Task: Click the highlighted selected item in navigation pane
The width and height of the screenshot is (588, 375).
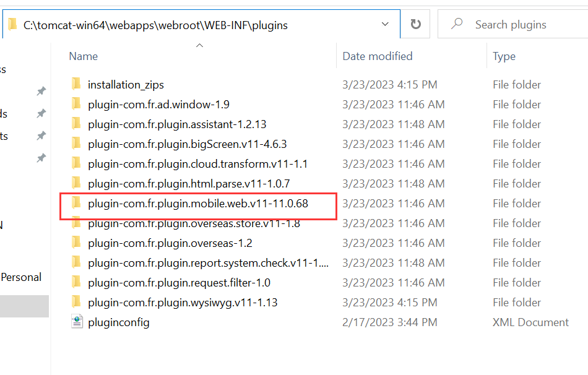Action: tap(24, 306)
